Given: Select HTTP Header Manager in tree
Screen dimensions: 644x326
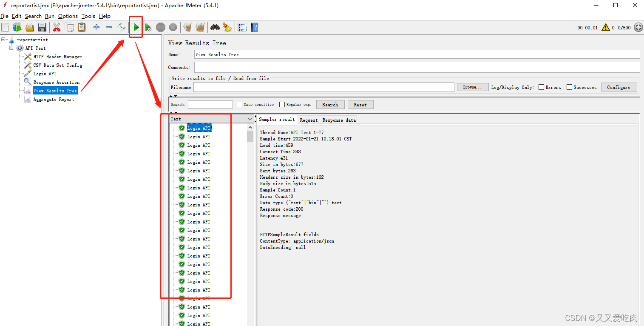Looking at the screenshot, I should pos(57,57).
